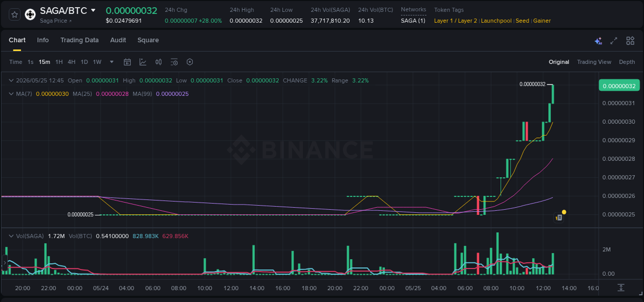Select the Time interval option
The image size is (644, 302).
point(15,62)
